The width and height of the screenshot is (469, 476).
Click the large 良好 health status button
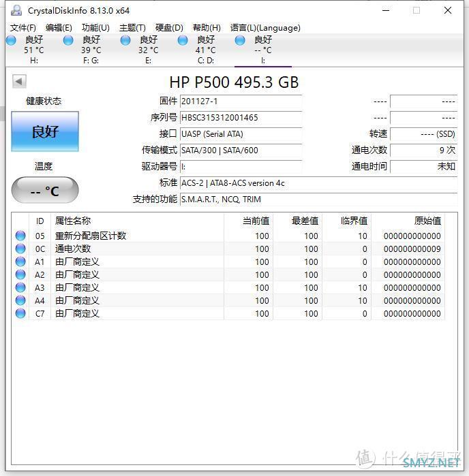[45, 131]
